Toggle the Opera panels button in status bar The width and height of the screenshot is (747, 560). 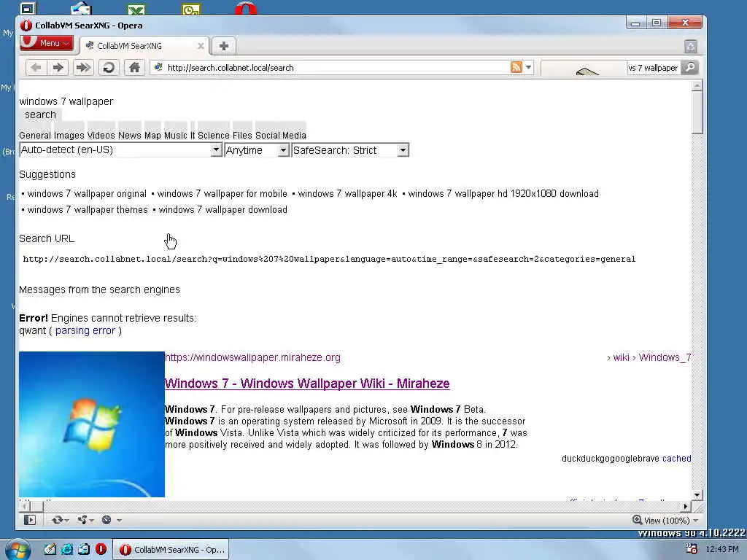pyautogui.click(x=29, y=520)
